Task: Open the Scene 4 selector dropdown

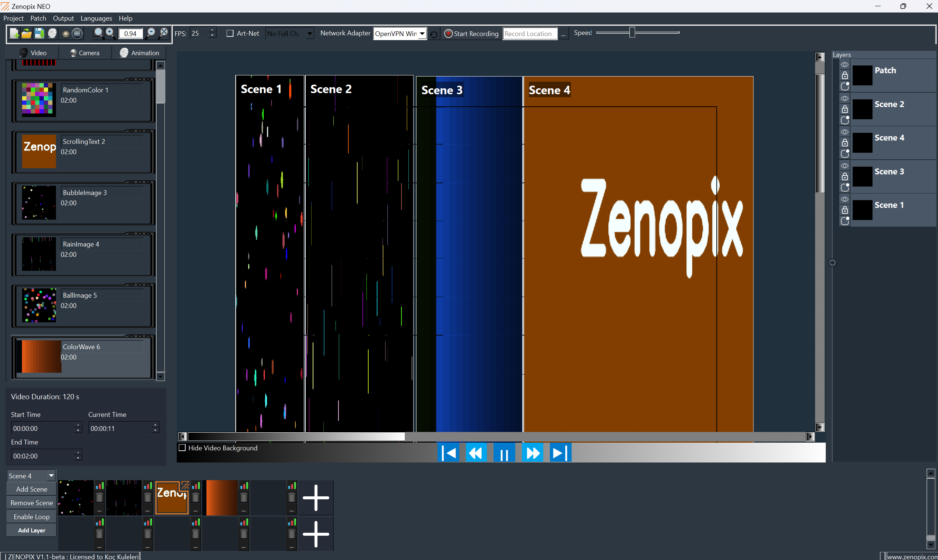Action: pyautogui.click(x=51, y=475)
